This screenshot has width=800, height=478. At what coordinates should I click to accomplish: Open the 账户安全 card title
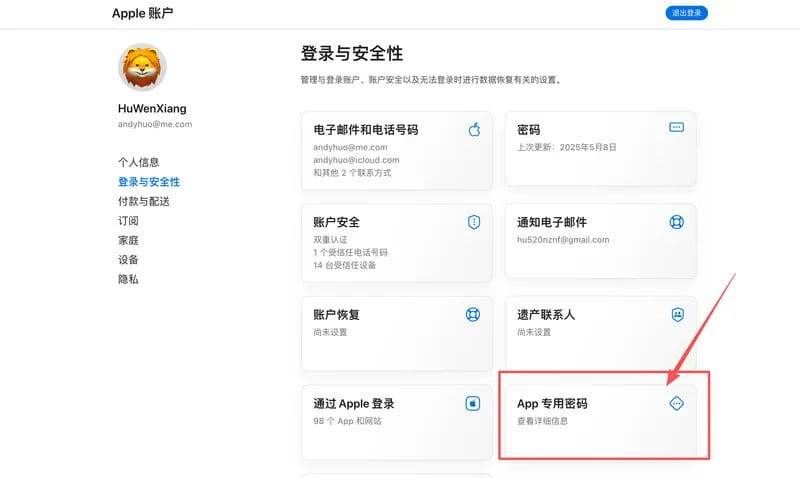click(337, 222)
